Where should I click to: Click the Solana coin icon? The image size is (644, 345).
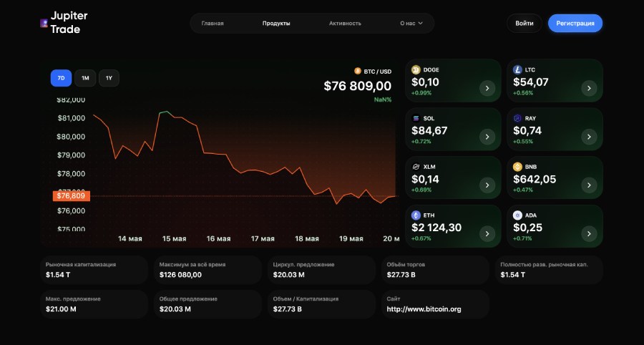[x=416, y=118]
